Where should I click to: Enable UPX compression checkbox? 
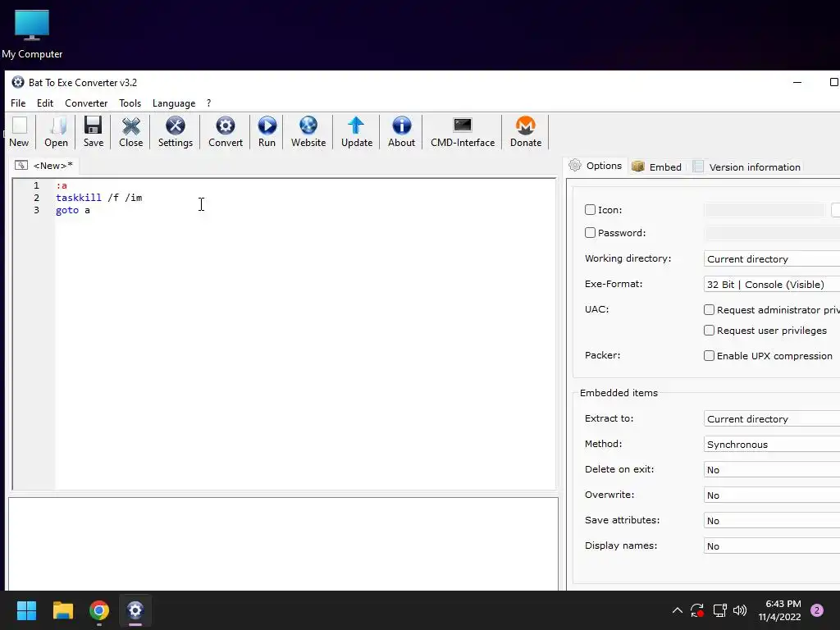coord(709,356)
